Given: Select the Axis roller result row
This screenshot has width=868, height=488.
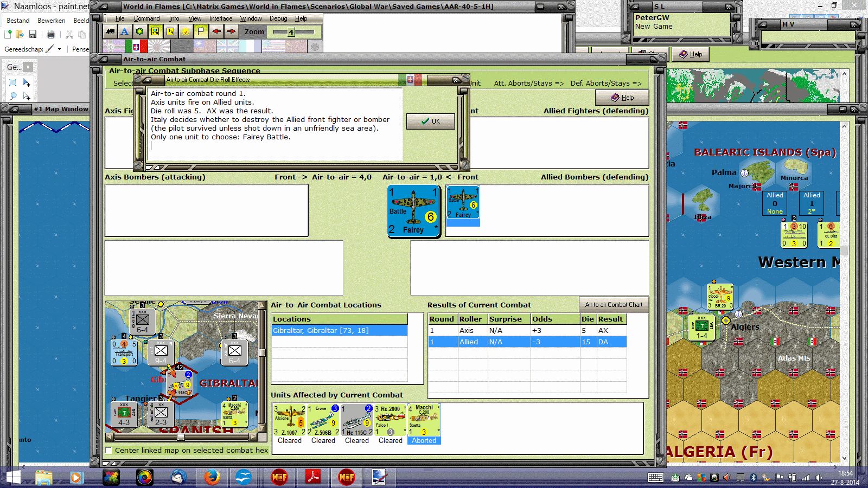Looking at the screenshot, I should click(x=527, y=331).
